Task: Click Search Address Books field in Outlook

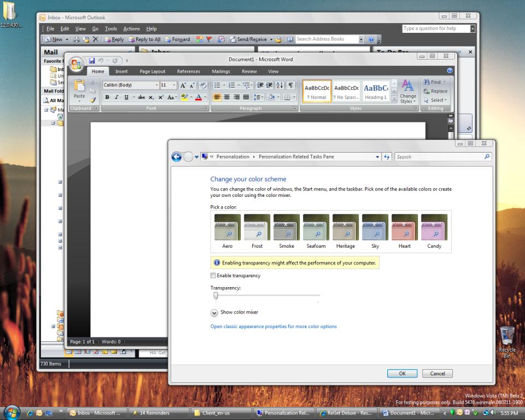Action: point(327,39)
